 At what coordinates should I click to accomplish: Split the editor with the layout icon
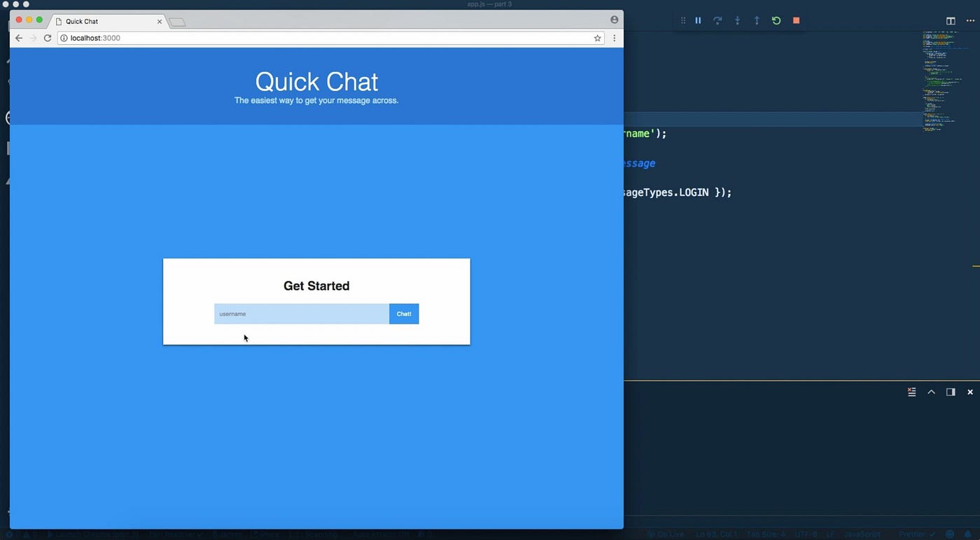(951, 21)
